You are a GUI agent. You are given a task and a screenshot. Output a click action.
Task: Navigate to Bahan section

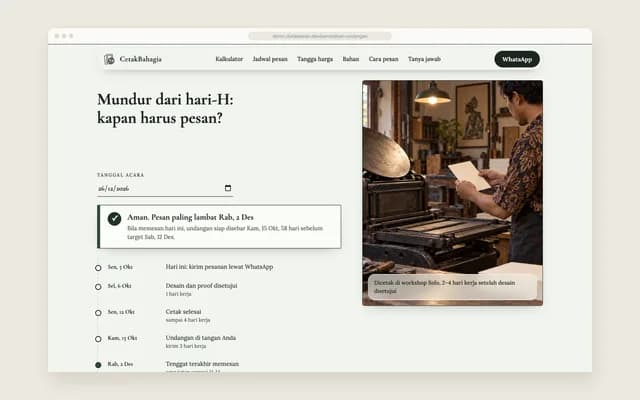click(x=351, y=59)
